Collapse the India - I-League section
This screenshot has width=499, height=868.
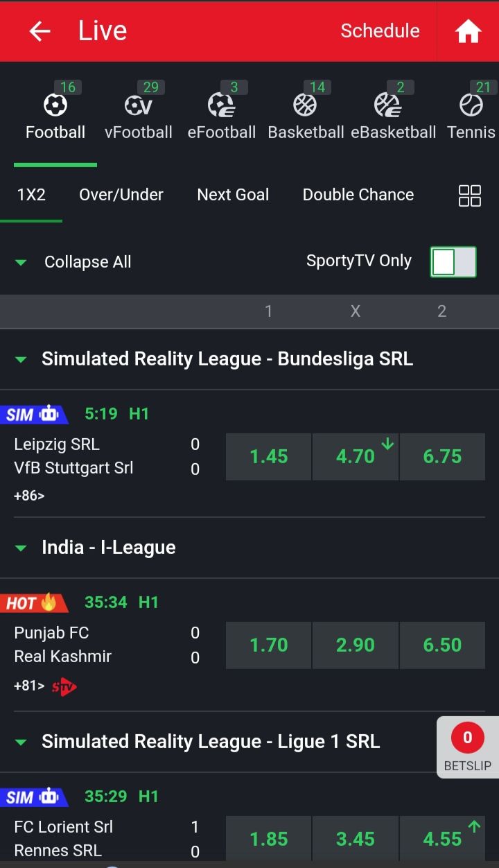21,548
